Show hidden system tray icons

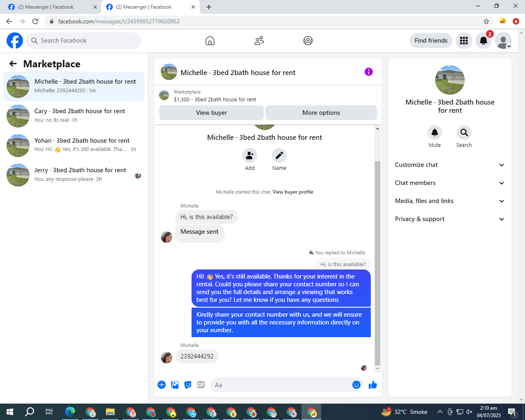[440, 412]
